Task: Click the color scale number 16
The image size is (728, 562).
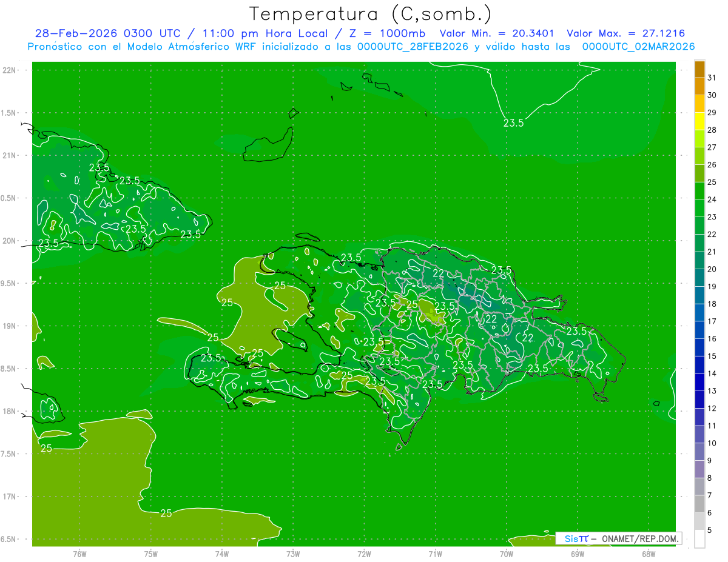Action: click(712, 339)
